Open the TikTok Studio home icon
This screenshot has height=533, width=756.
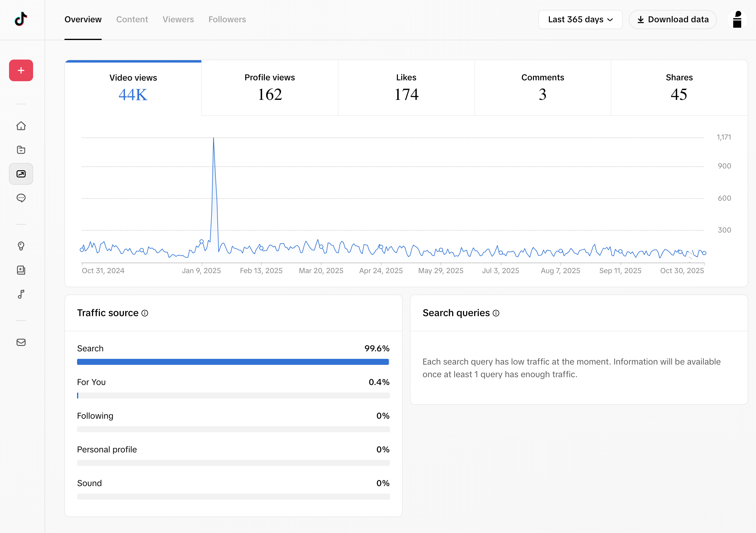[21, 126]
